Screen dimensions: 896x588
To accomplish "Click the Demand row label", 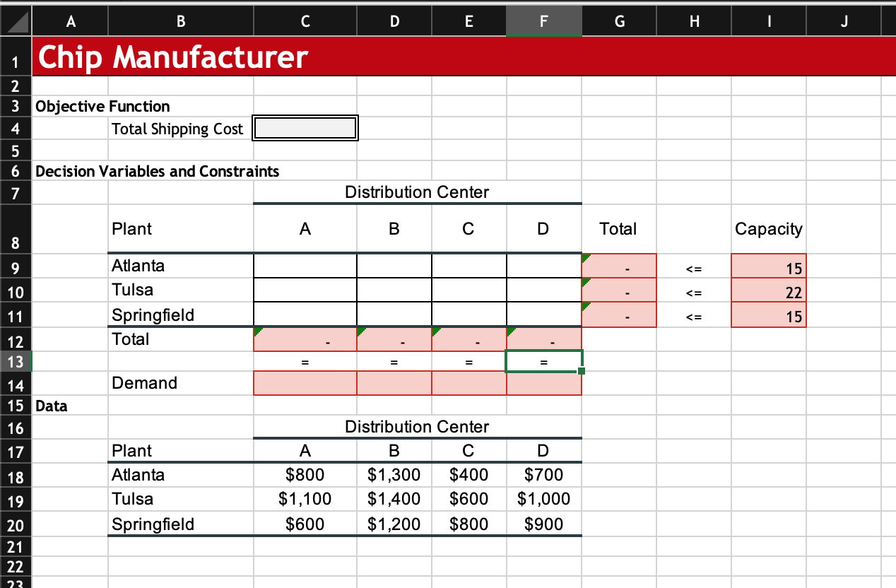I will pyautogui.click(x=144, y=383).
